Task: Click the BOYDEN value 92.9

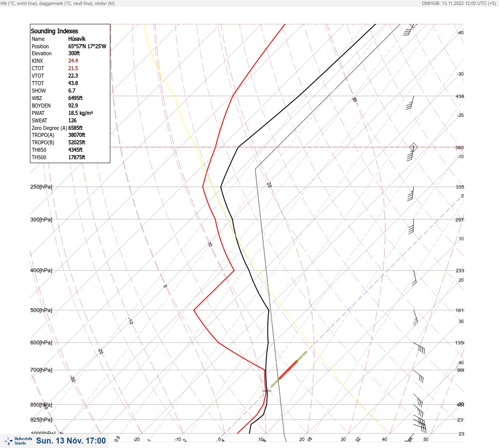Action: [x=73, y=106]
